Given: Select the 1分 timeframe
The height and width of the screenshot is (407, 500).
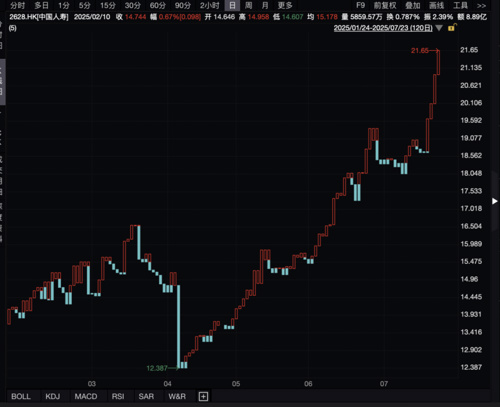Looking at the screenshot, I should point(64,5).
